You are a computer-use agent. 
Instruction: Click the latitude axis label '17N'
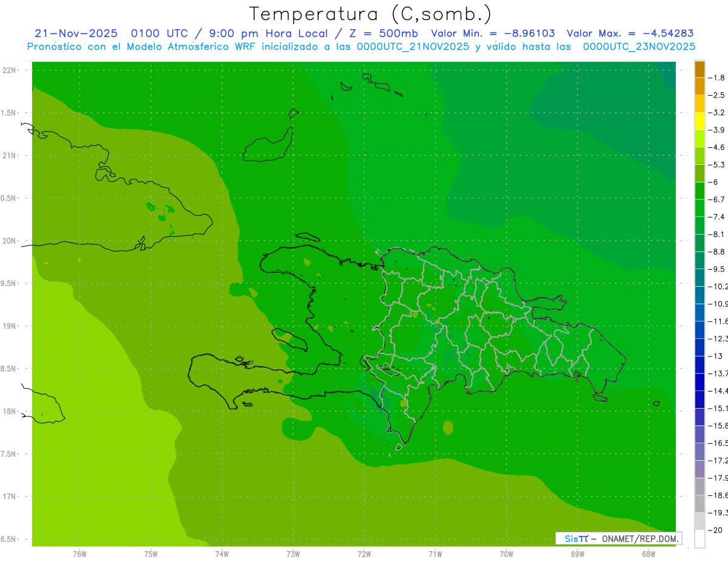point(9,497)
